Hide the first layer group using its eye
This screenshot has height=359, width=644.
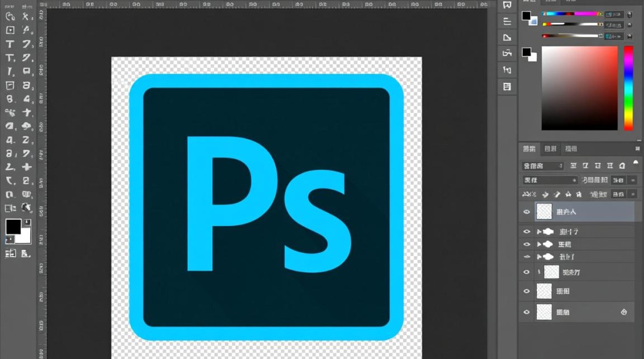pyautogui.click(x=527, y=232)
